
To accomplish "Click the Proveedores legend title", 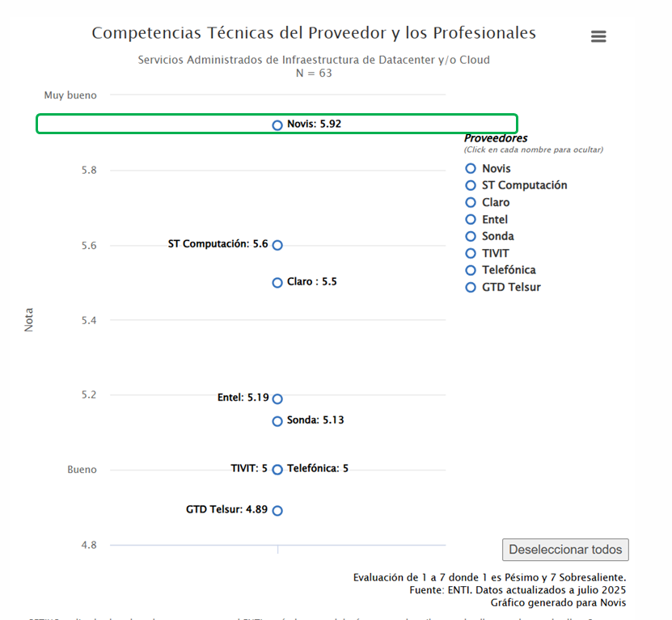I will [x=496, y=138].
